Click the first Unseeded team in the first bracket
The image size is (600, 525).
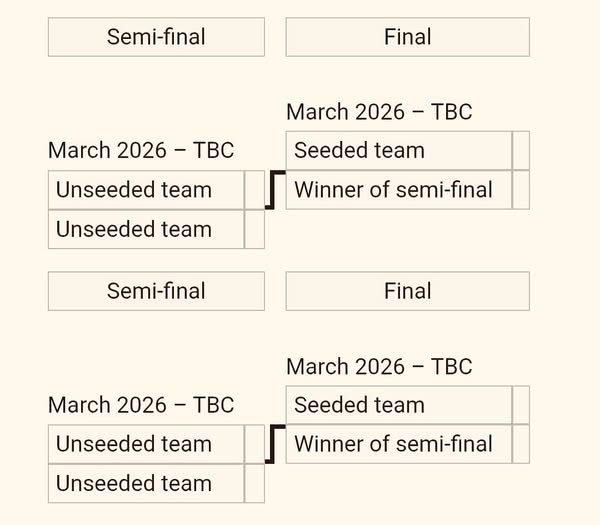pyautogui.click(x=145, y=190)
